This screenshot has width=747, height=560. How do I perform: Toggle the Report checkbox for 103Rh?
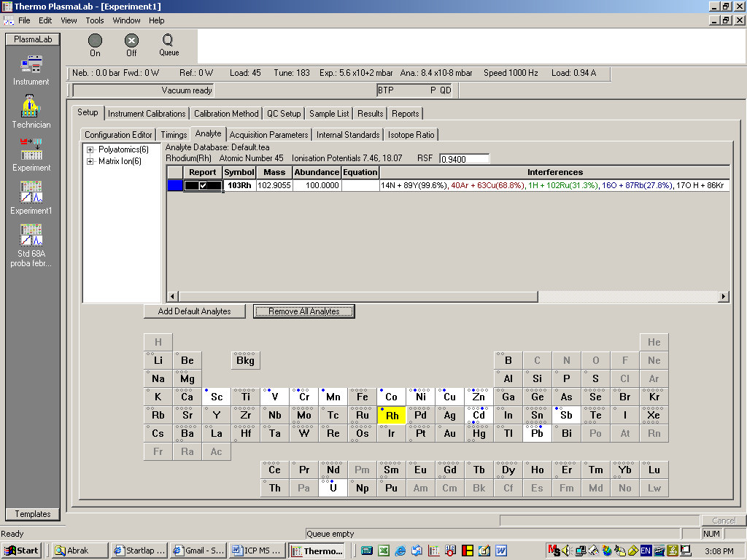coord(203,185)
